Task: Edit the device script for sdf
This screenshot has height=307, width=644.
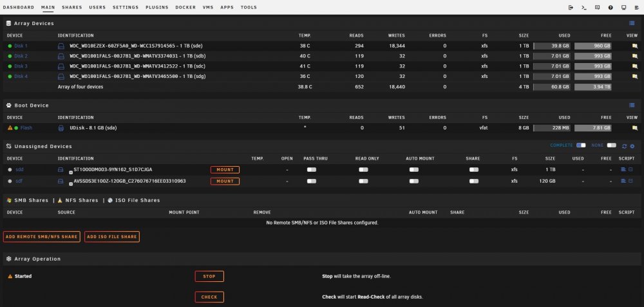Action: (630, 181)
